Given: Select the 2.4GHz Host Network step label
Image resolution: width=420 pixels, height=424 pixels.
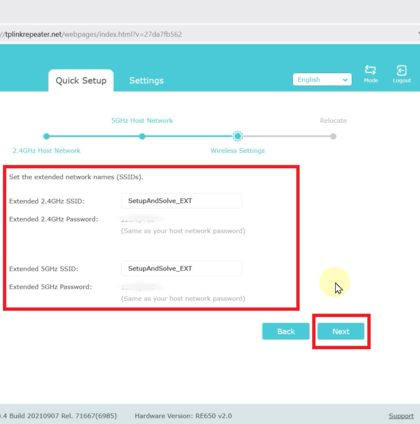Looking at the screenshot, I should pyautogui.click(x=47, y=151).
